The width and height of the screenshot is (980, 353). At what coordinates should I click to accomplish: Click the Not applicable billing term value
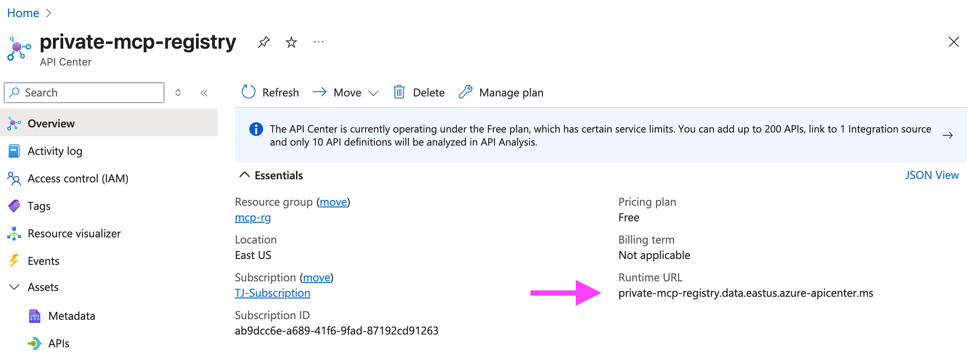click(x=654, y=255)
